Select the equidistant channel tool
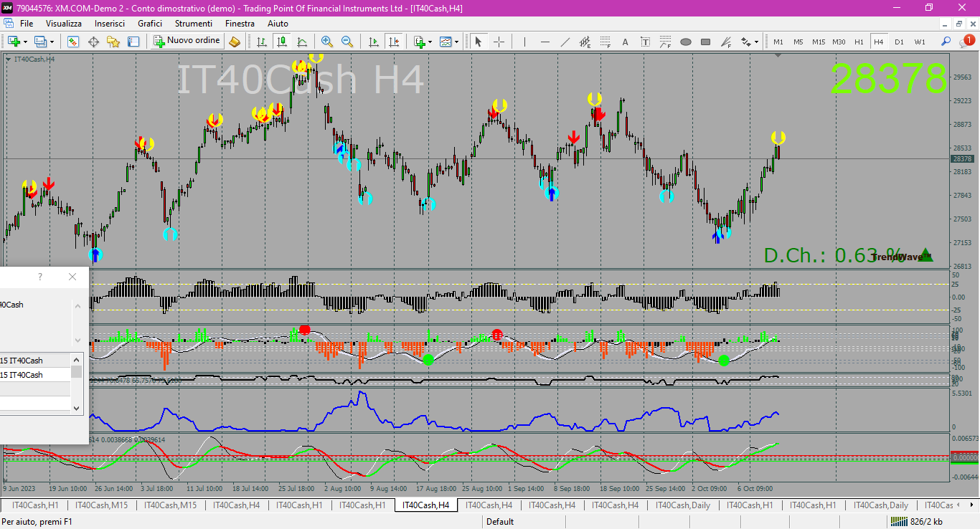Image resolution: width=980 pixels, height=529 pixels. [x=585, y=42]
